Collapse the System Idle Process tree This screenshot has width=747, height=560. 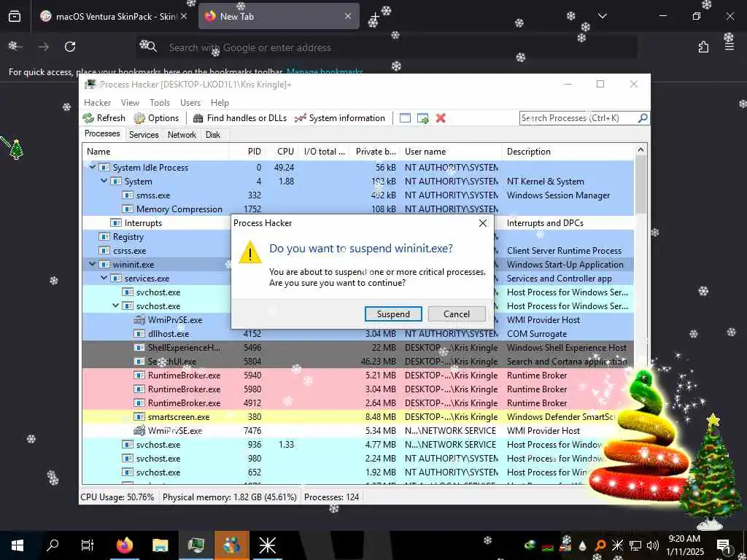[x=93, y=167]
